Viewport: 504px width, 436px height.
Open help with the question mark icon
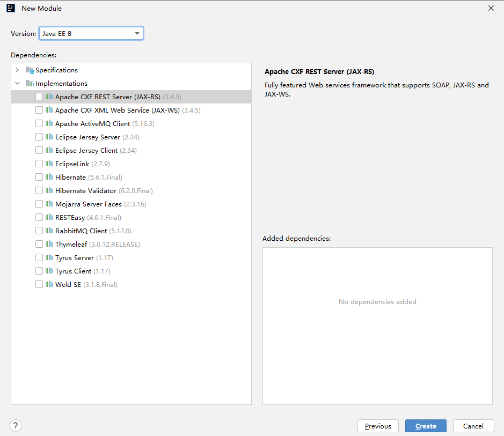tap(16, 426)
